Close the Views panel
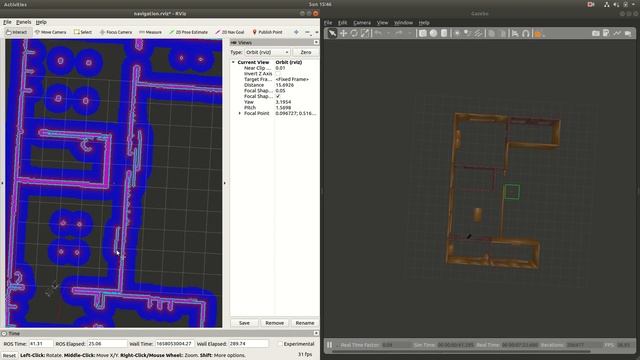 316,42
